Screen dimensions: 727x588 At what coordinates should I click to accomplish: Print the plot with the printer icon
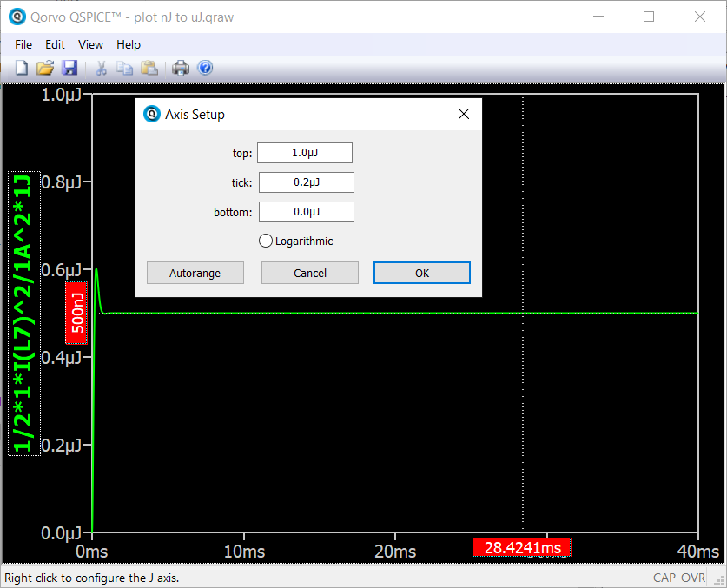coord(181,68)
